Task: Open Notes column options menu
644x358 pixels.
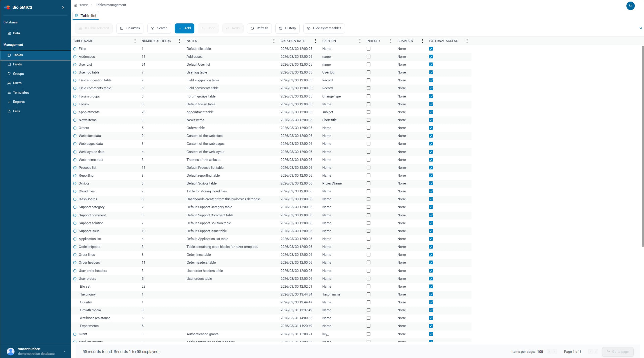Action: pos(274,41)
